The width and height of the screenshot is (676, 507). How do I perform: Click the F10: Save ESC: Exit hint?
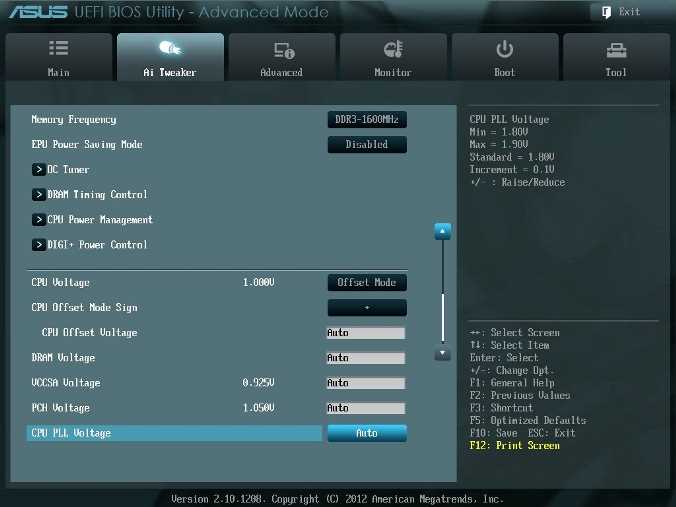523,433
